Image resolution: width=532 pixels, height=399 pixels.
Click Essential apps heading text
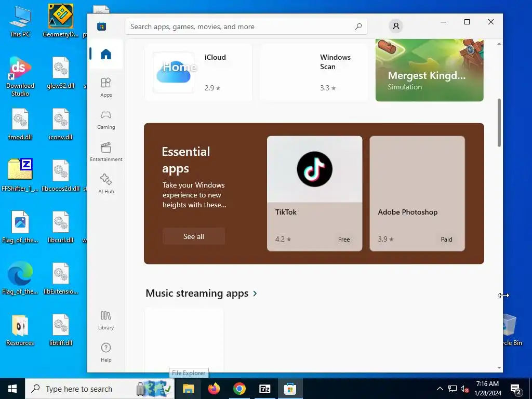pyautogui.click(x=186, y=160)
